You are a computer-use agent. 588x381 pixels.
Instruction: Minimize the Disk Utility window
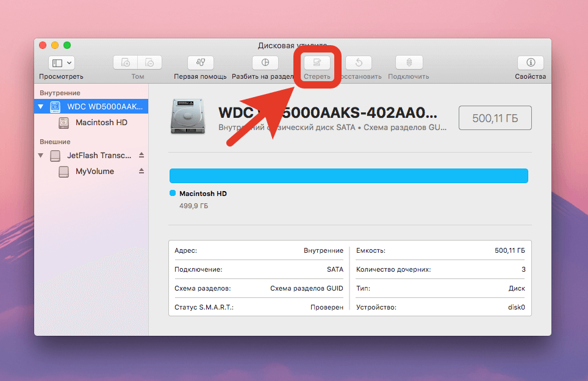pyautogui.click(x=55, y=45)
